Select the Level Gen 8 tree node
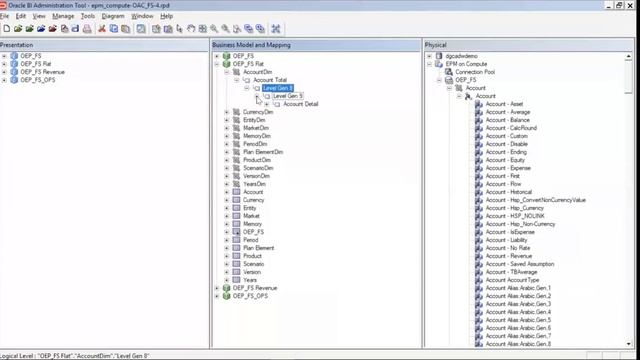 (278, 88)
